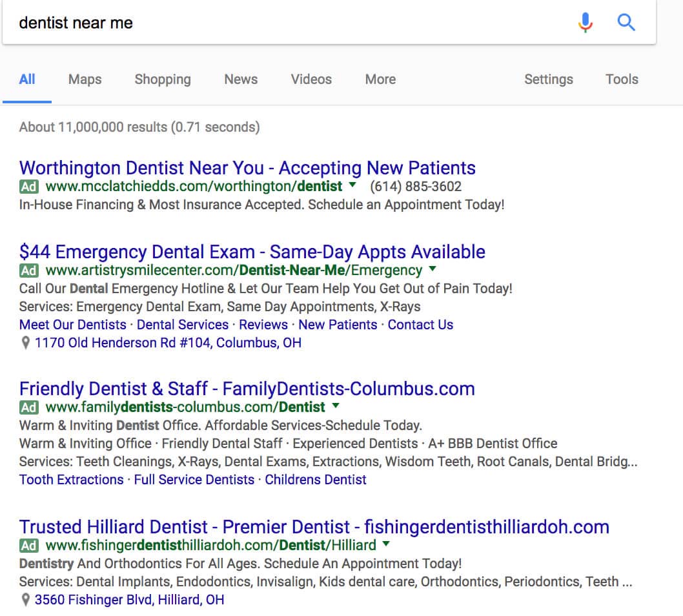Open 'Friendly Dentist & Staff' ad link

click(x=247, y=389)
